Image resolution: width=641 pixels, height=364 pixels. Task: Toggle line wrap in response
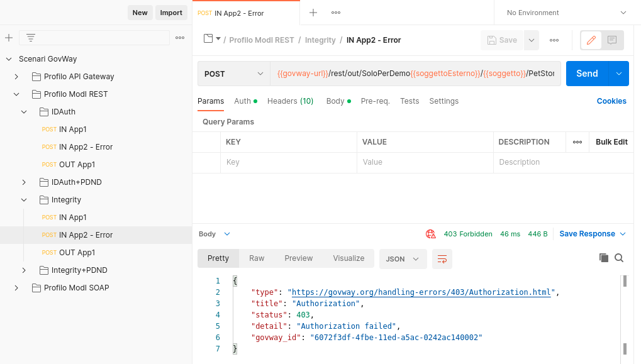(x=442, y=259)
